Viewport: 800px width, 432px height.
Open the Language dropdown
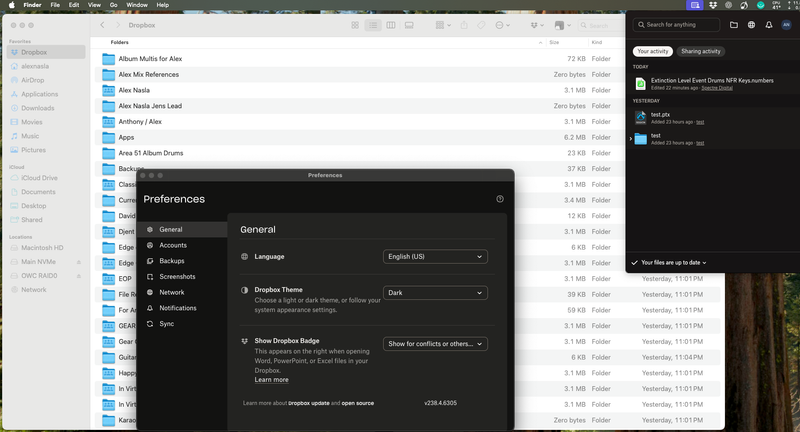coord(435,257)
